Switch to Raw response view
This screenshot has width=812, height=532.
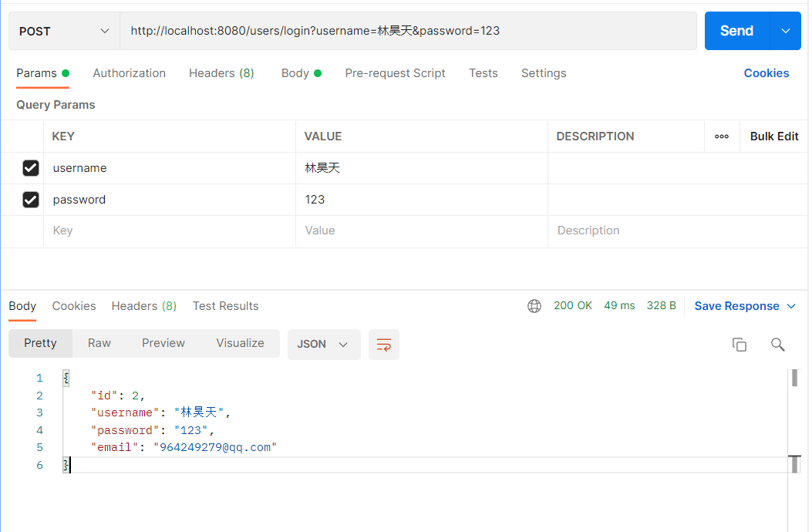click(99, 343)
